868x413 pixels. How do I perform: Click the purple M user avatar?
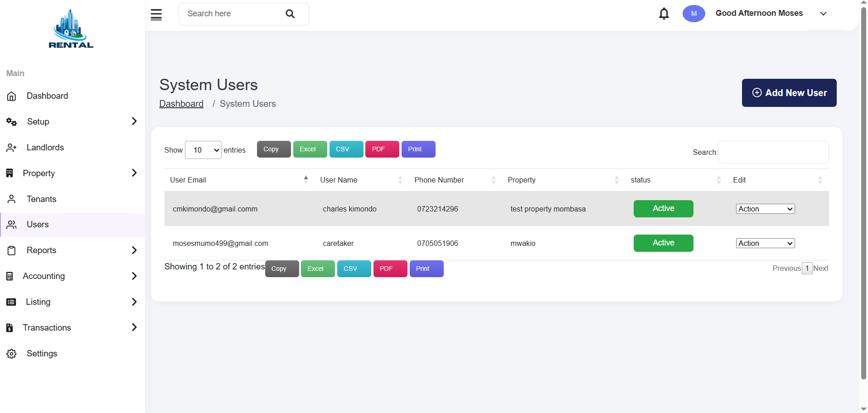click(694, 14)
